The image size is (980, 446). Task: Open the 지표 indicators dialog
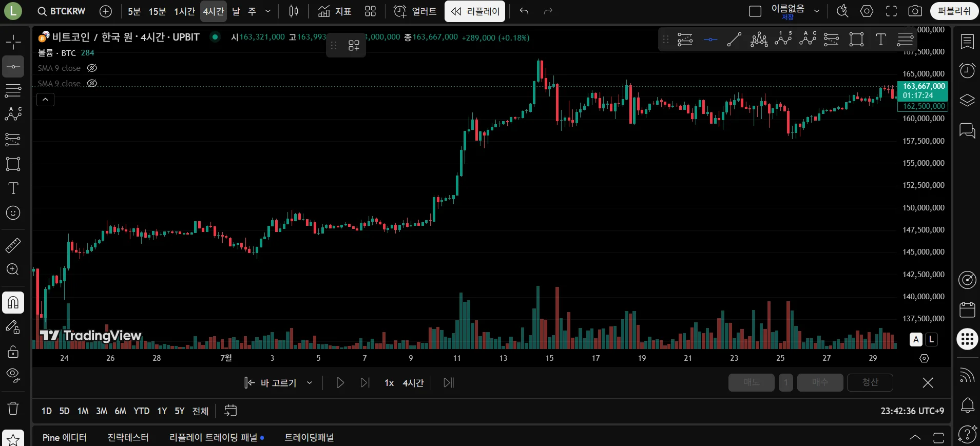click(x=335, y=11)
